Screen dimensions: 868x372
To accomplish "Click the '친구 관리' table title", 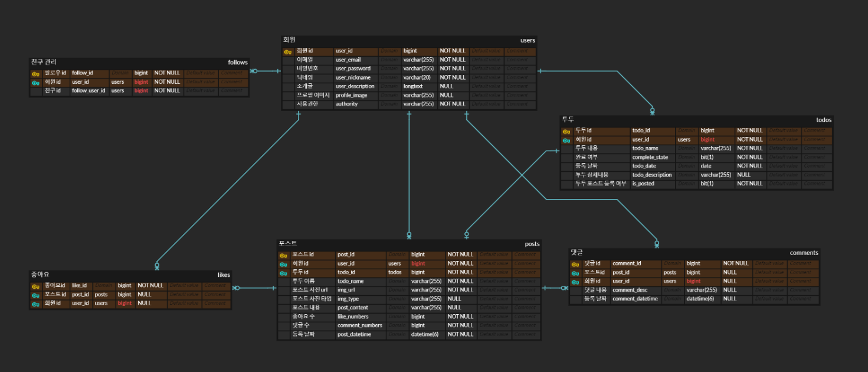I will point(44,61).
